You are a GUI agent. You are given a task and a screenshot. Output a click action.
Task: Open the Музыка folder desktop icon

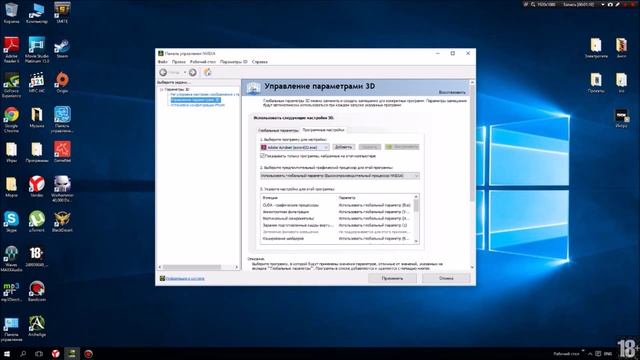coord(37,118)
